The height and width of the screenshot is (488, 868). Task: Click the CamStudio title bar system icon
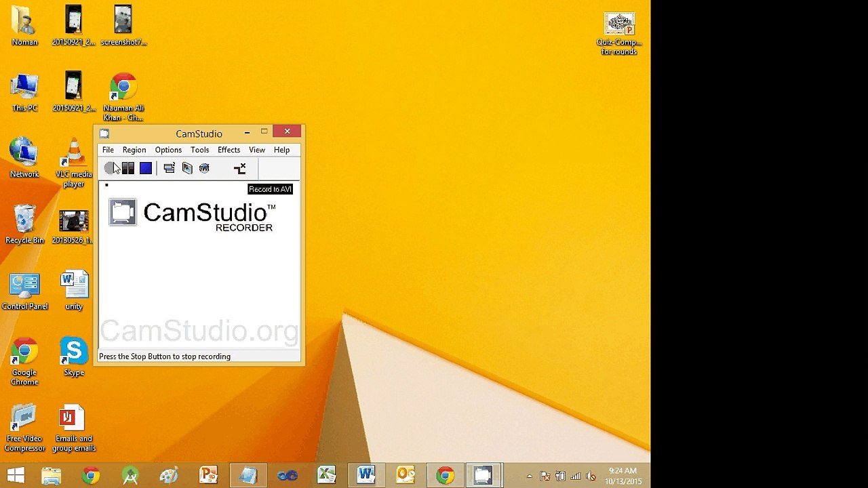tap(104, 134)
